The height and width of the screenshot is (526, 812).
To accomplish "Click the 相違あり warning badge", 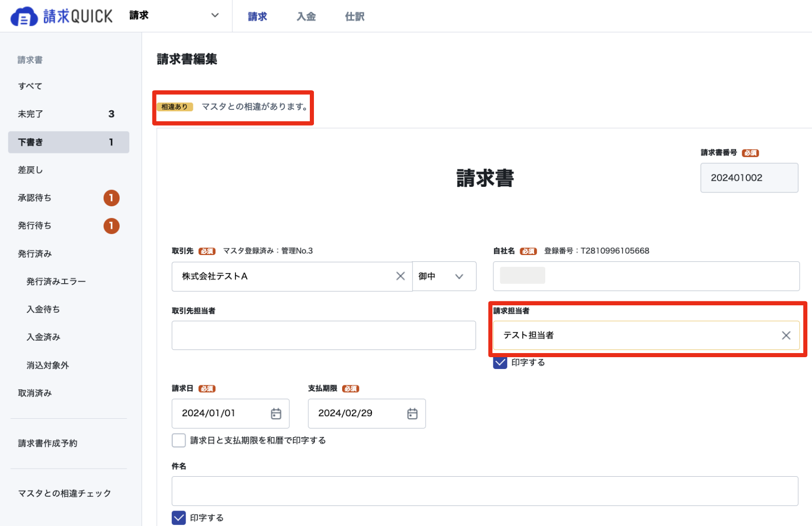I will (x=174, y=107).
